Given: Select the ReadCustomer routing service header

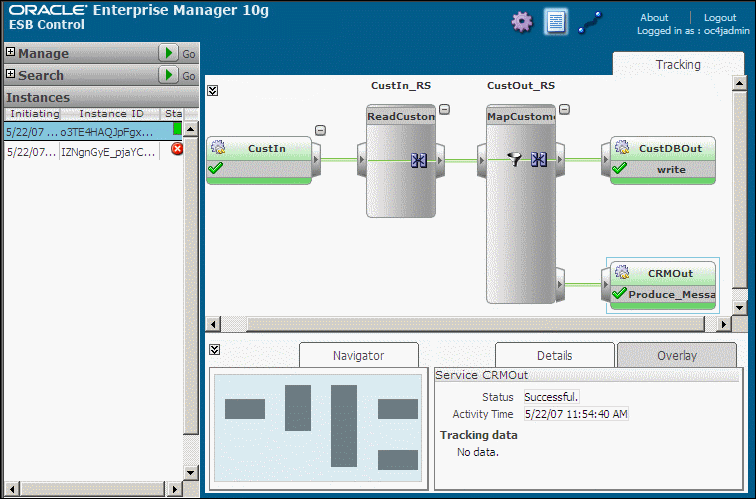Looking at the screenshot, I should (x=401, y=116).
